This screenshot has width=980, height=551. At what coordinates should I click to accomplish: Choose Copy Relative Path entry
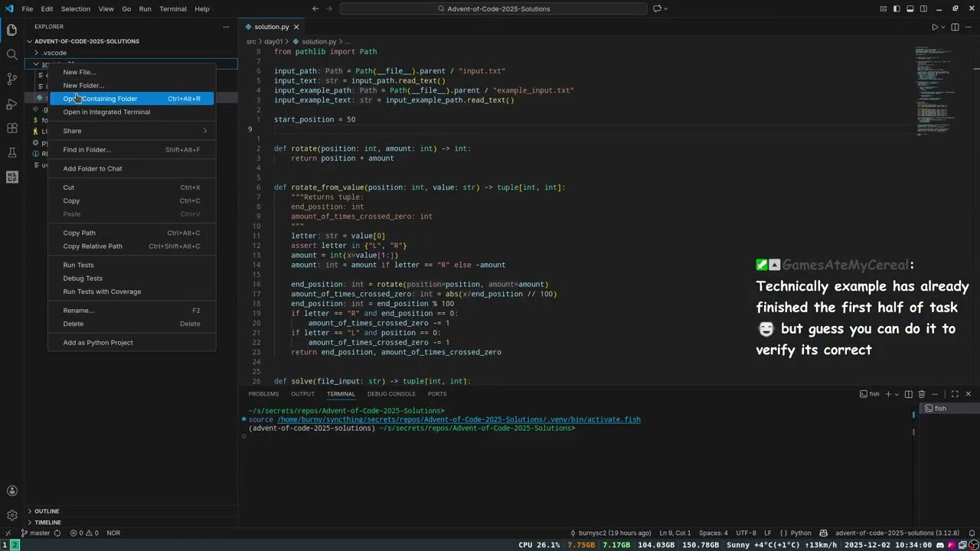tap(131, 246)
